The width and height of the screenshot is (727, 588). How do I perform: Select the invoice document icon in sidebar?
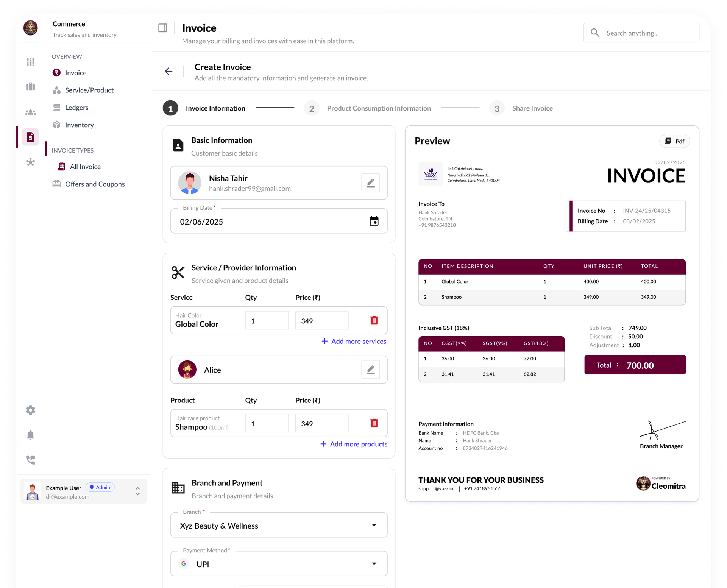[x=30, y=137]
